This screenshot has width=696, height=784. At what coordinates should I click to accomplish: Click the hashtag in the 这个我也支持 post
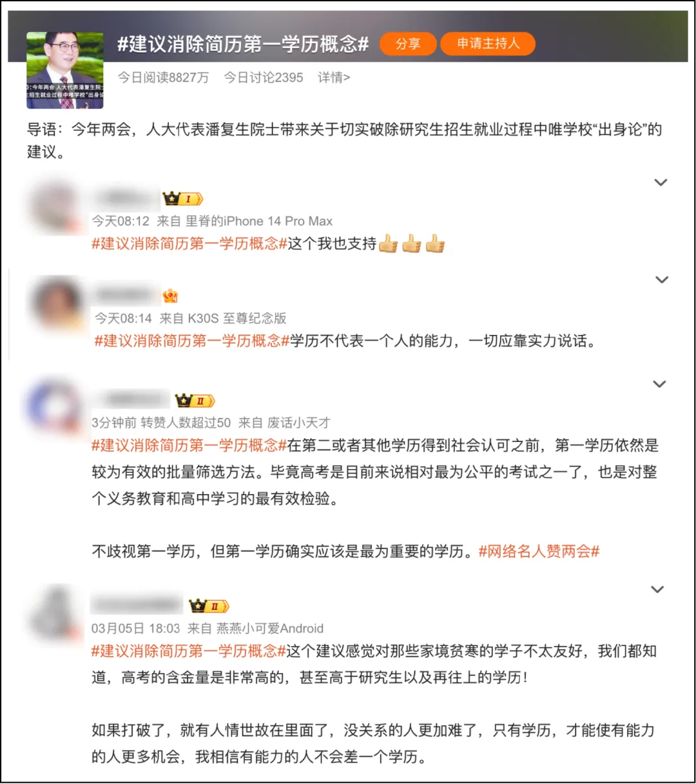point(189,244)
